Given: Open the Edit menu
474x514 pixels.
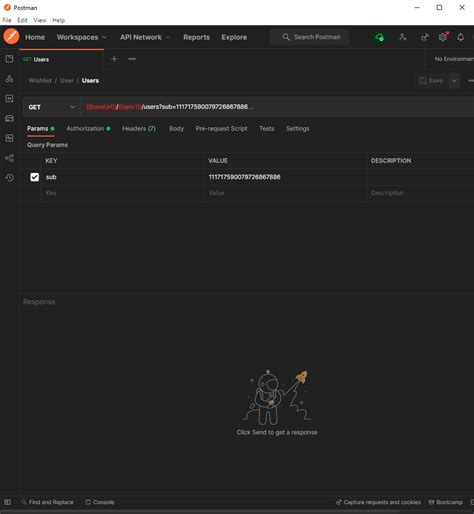Looking at the screenshot, I should (22, 20).
